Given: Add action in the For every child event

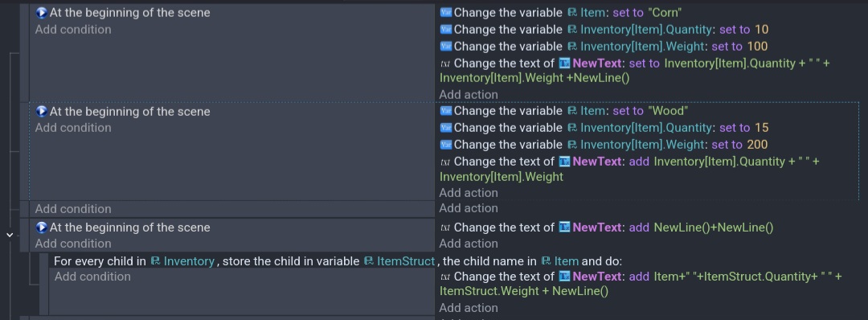Looking at the screenshot, I should pyautogui.click(x=469, y=308).
